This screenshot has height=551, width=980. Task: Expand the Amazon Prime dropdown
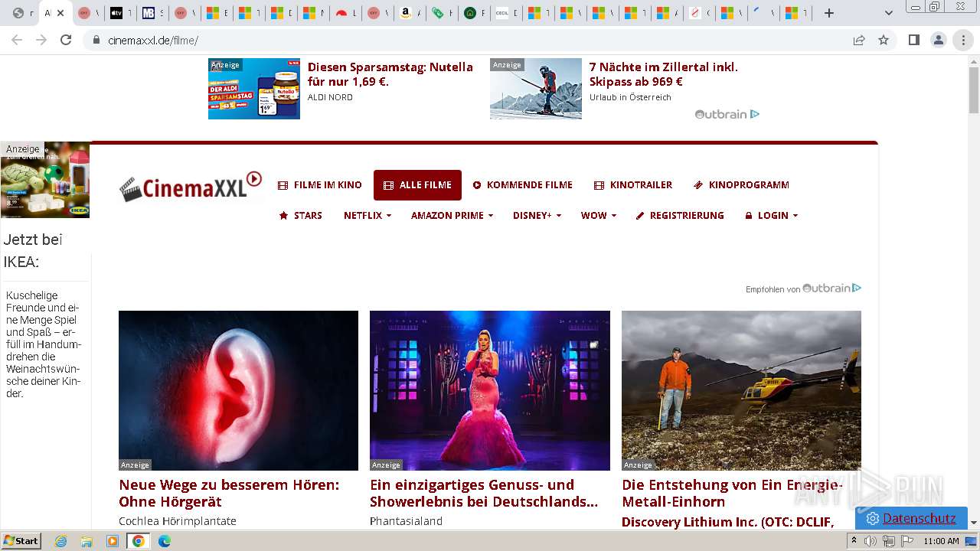(x=452, y=216)
